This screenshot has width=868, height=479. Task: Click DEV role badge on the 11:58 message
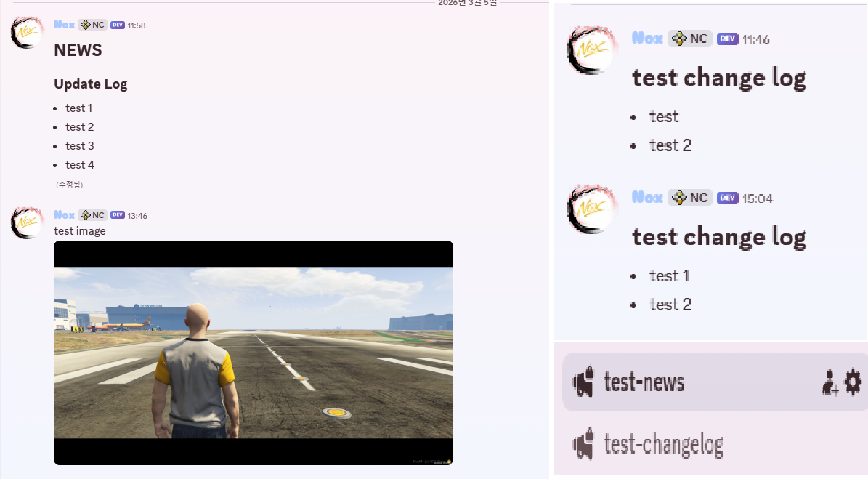pos(118,25)
